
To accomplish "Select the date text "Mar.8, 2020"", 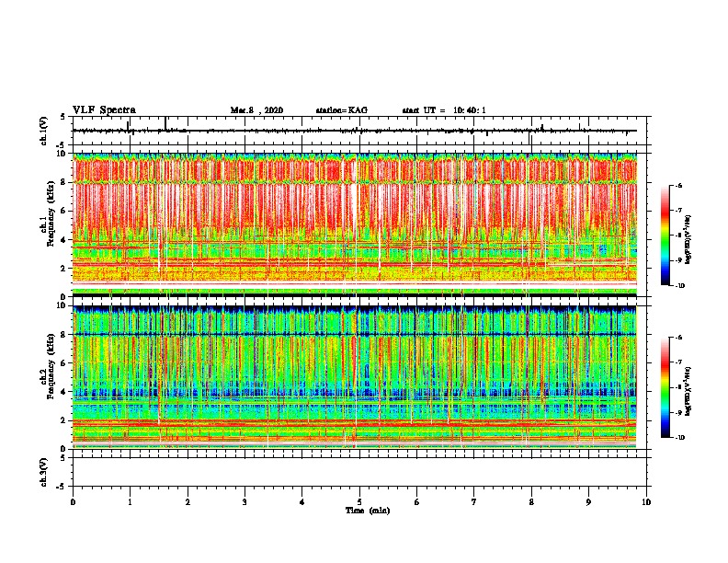I will (256, 110).
